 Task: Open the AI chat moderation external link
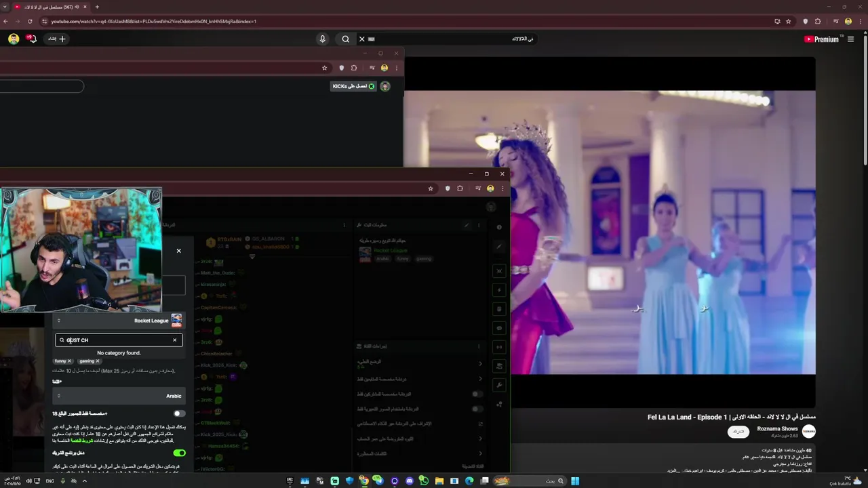tap(480, 424)
